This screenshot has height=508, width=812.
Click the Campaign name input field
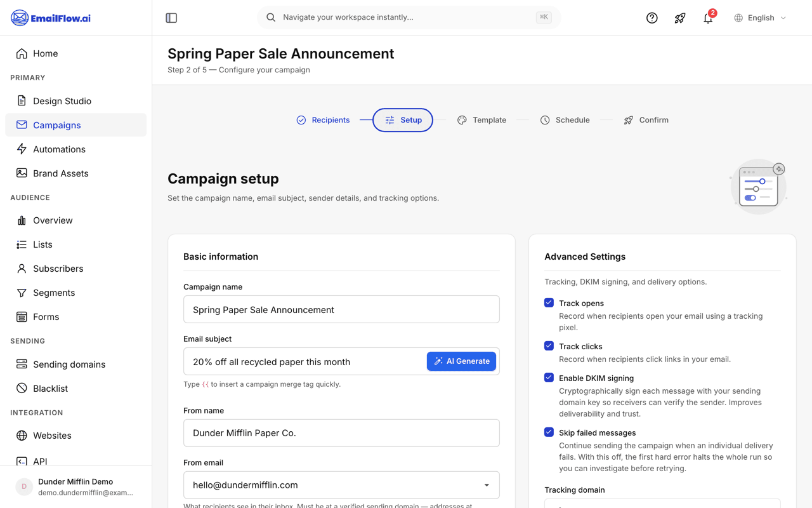click(341, 309)
